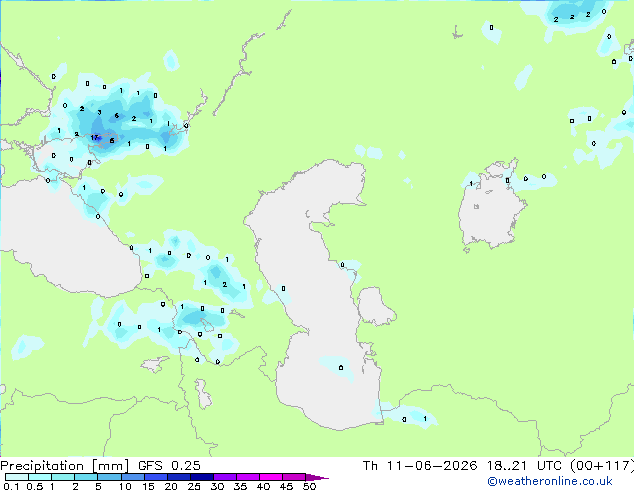Pick the 15–20 mm legend color swatch
Viewport: 634px width, 490px height.
pos(156,477)
